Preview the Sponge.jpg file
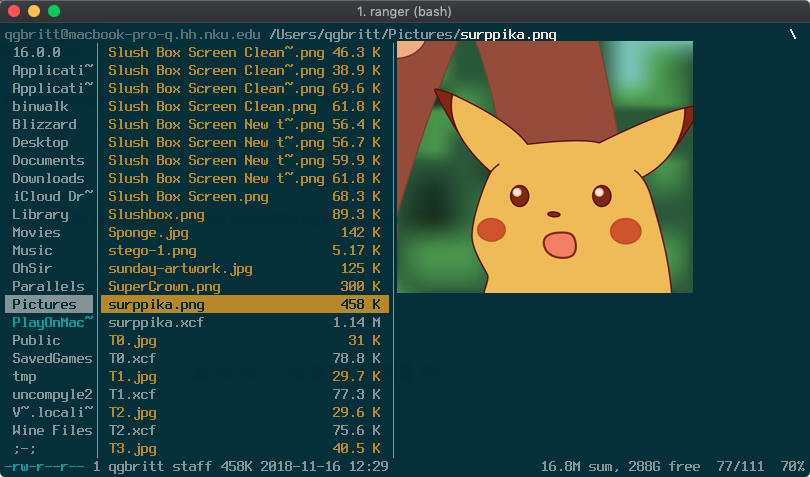This screenshot has width=810, height=477. [x=244, y=233]
